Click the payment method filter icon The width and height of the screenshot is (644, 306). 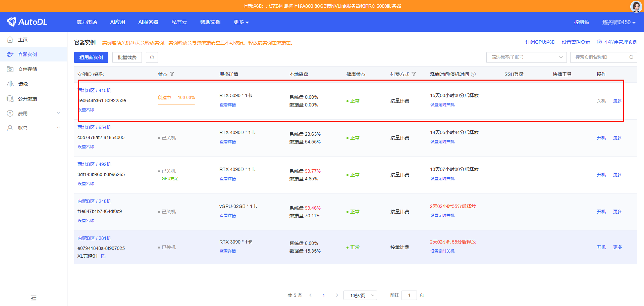tap(414, 74)
